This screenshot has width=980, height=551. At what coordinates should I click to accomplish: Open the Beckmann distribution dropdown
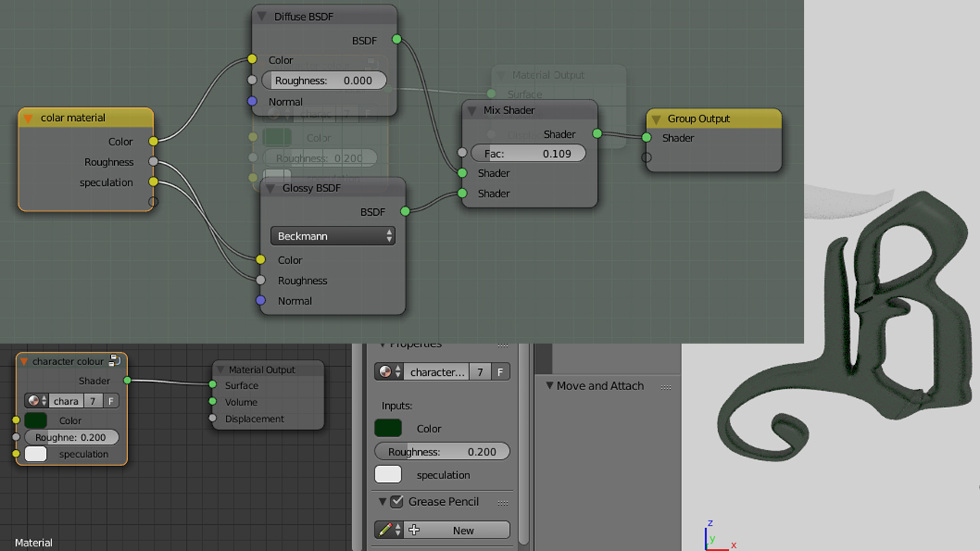(333, 236)
